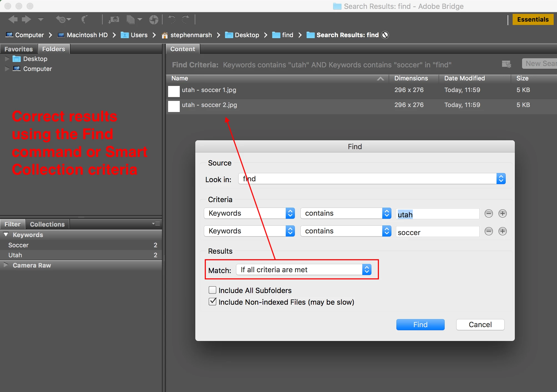Open the Match criteria dropdown
Image resolution: width=557 pixels, height=392 pixels.
click(303, 270)
